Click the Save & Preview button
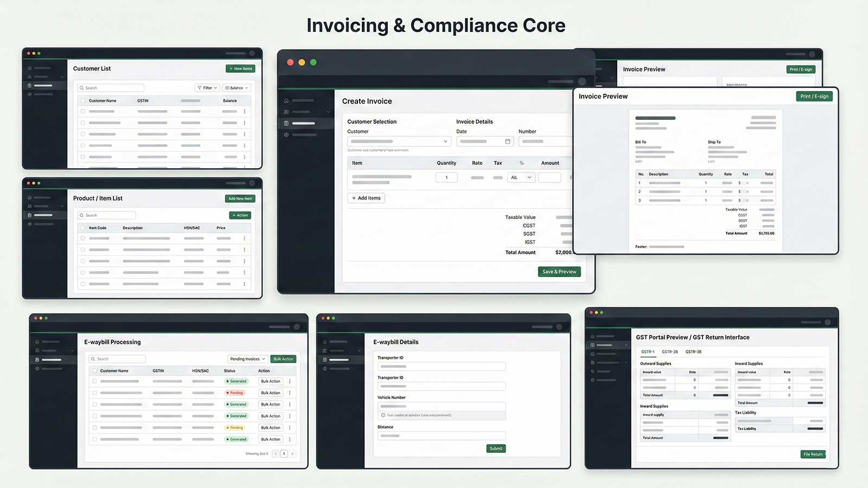Image resolution: width=868 pixels, height=488 pixels. coord(559,272)
